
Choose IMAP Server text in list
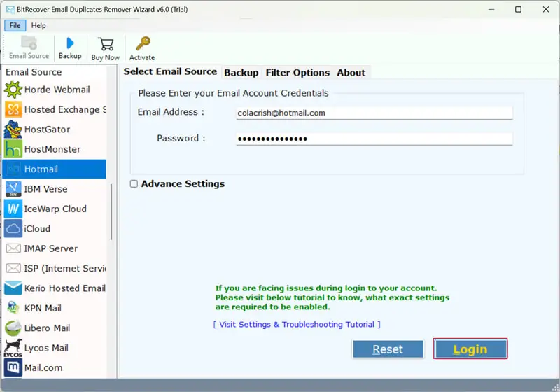coord(50,248)
